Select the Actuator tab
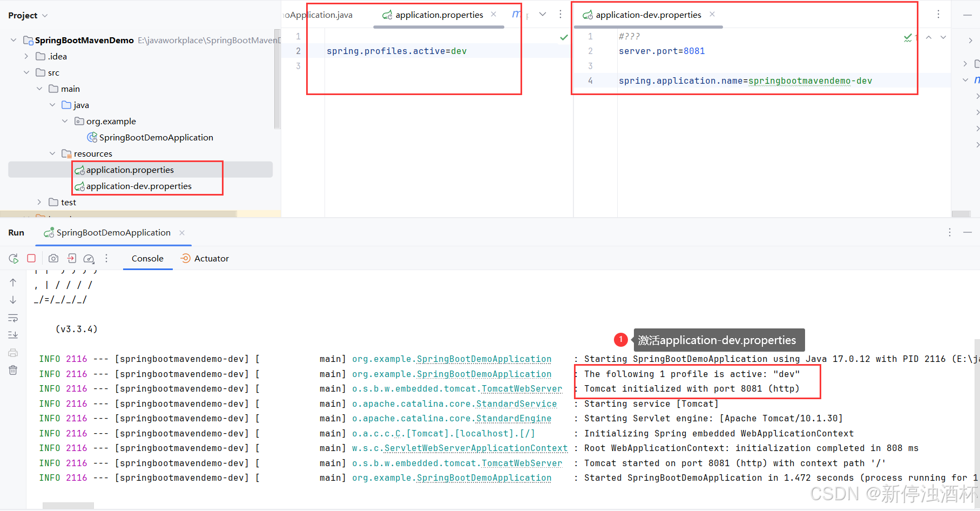This screenshot has width=980, height=511. point(205,259)
